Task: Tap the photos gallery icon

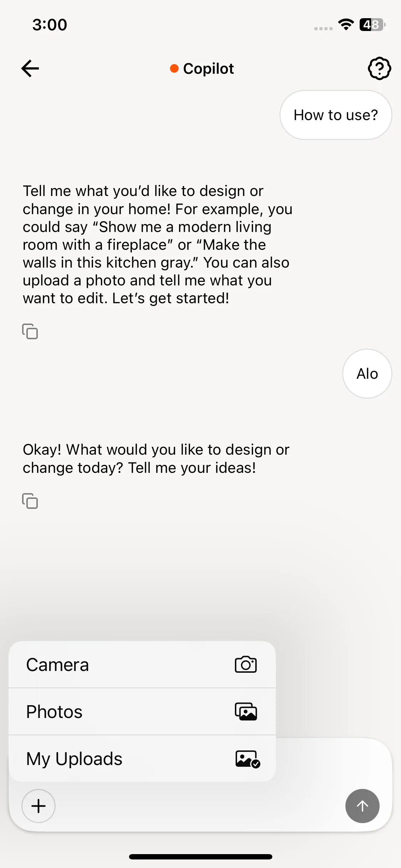Action: [x=246, y=712]
